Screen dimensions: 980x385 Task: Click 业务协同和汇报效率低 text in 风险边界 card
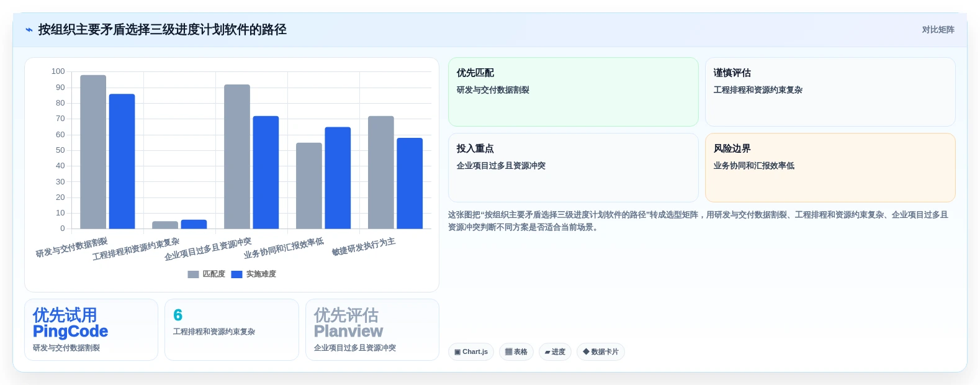(x=754, y=166)
